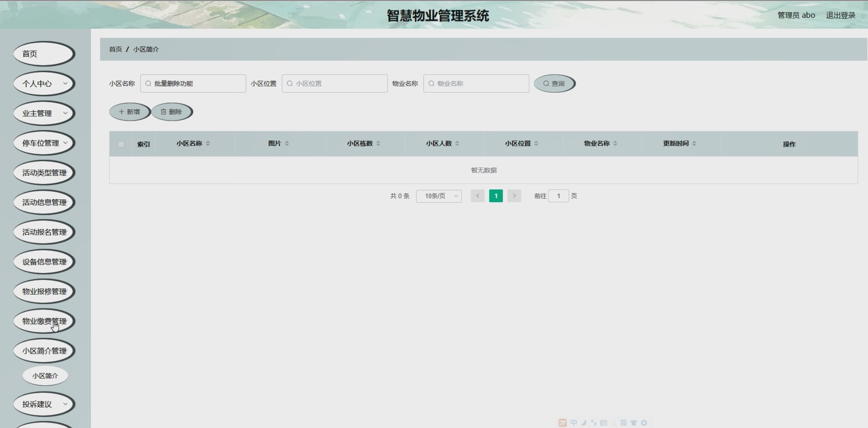This screenshot has width=868, height=428.
Task: Click sort icon beside 小区栋数 header
Action: [378, 143]
